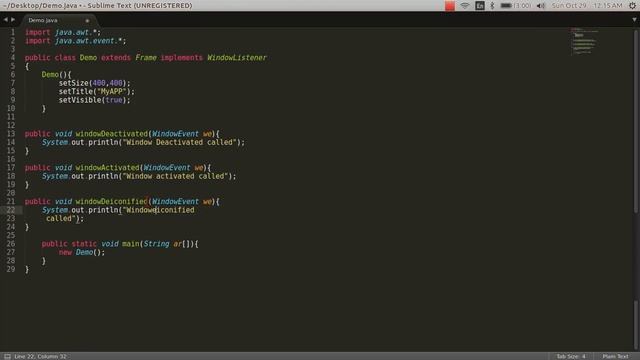Screen dimensions: 640x360
Task: Open the Wi-Fi network indicator
Action: (x=464, y=6)
